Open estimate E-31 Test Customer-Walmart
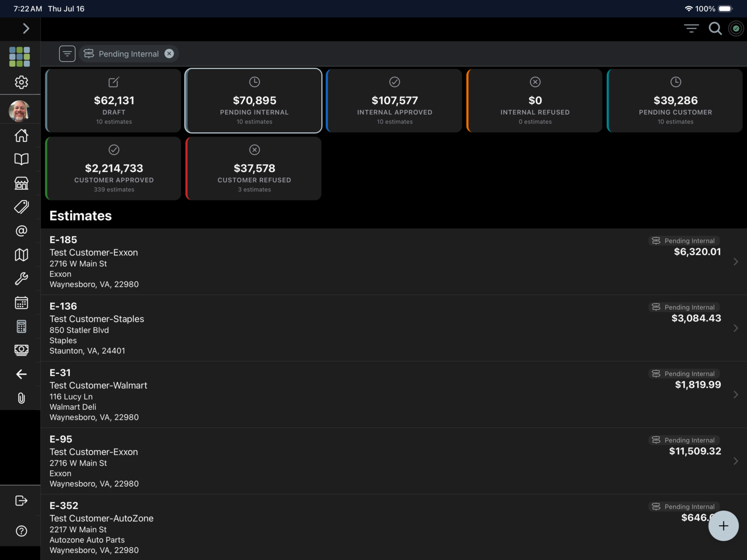The width and height of the screenshot is (747, 560). pos(394,395)
